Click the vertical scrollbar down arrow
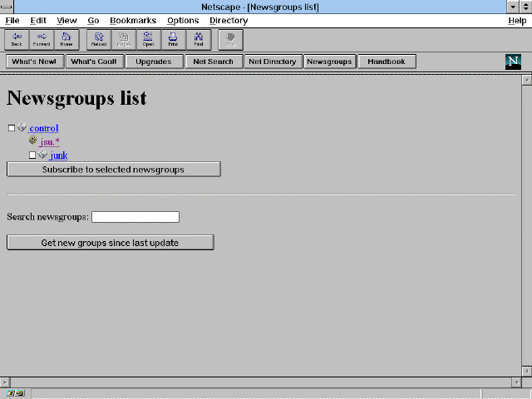 (526, 371)
